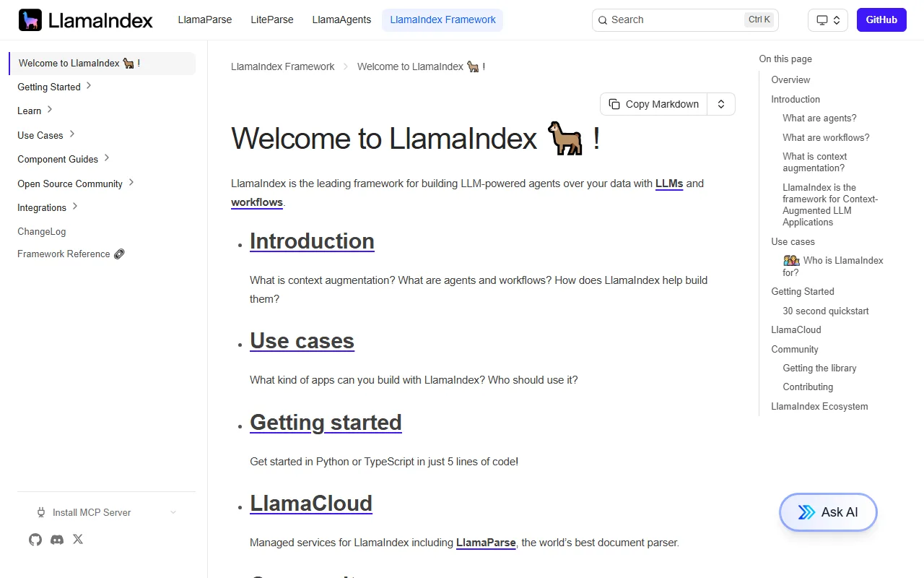Open the Getting started heading link

point(326,423)
